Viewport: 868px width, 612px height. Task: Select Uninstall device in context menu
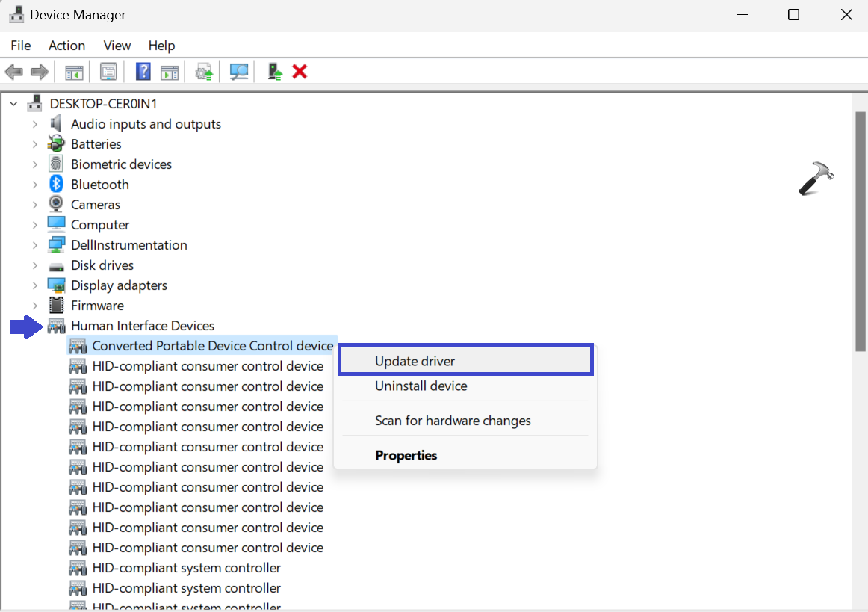[421, 386]
